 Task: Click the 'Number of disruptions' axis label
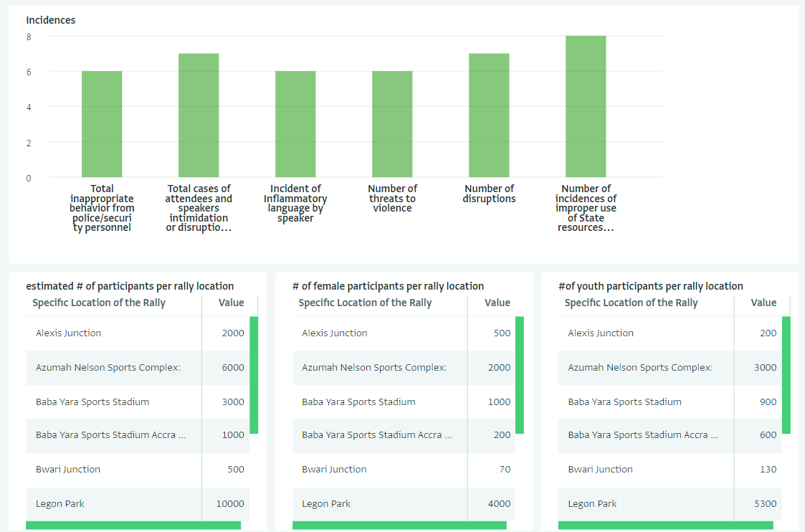(x=490, y=194)
